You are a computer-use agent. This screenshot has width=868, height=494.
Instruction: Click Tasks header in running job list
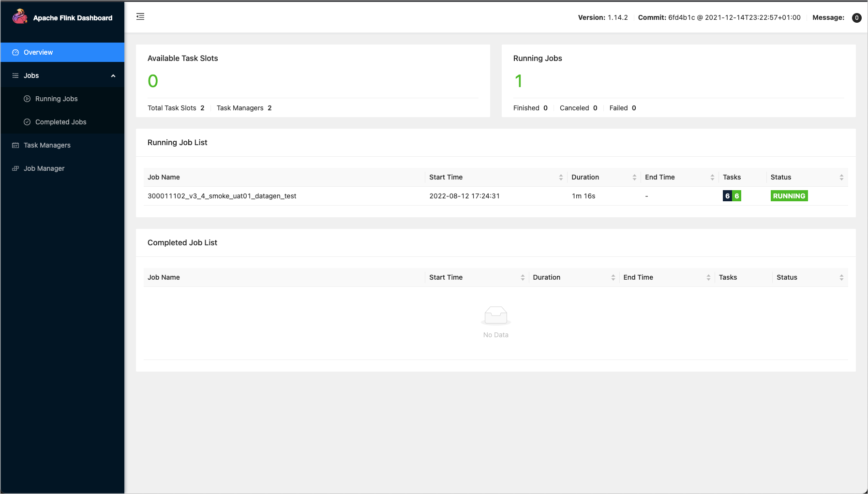(x=732, y=177)
